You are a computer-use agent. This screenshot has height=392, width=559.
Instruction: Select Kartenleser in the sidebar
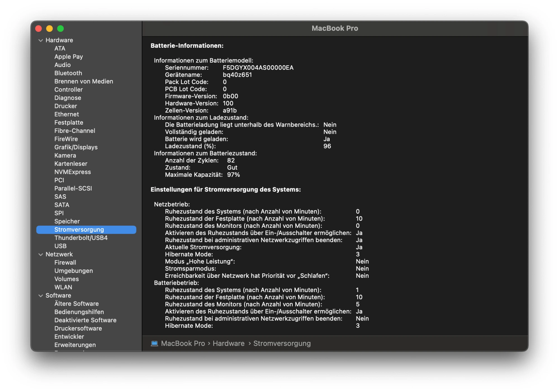pyautogui.click(x=71, y=164)
